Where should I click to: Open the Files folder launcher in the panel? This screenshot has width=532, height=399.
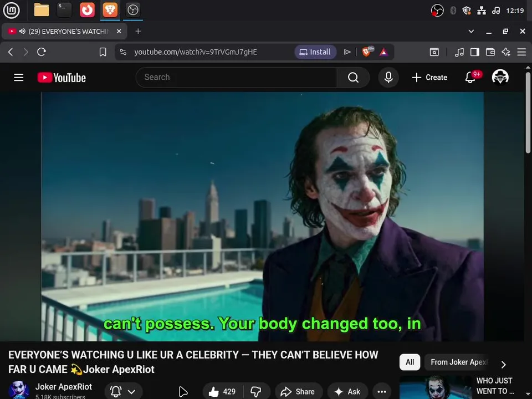(x=42, y=10)
